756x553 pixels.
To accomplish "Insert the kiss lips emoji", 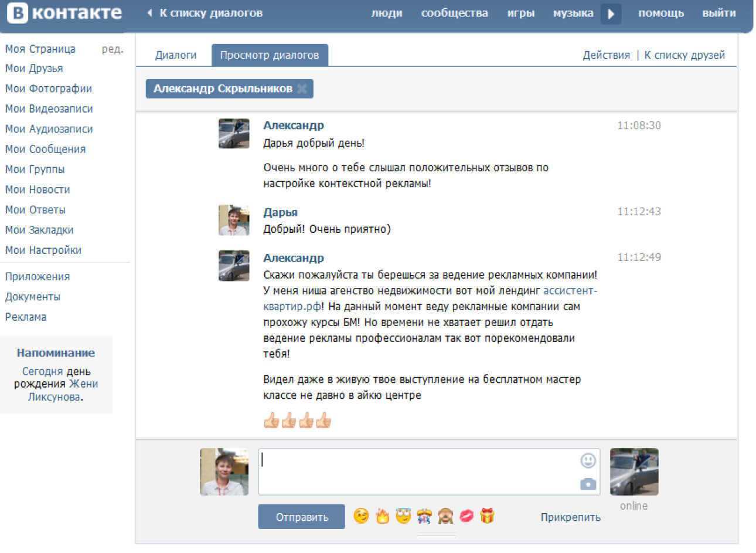I will [x=466, y=516].
